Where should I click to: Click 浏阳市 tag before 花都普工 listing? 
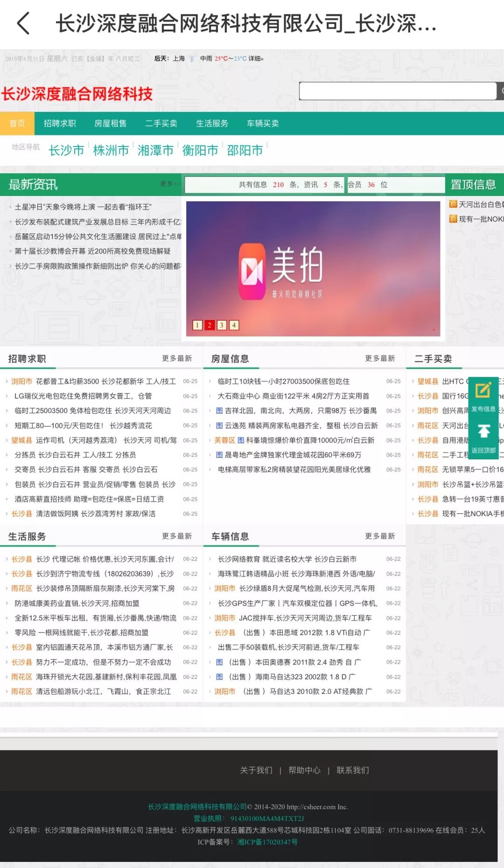click(22, 382)
